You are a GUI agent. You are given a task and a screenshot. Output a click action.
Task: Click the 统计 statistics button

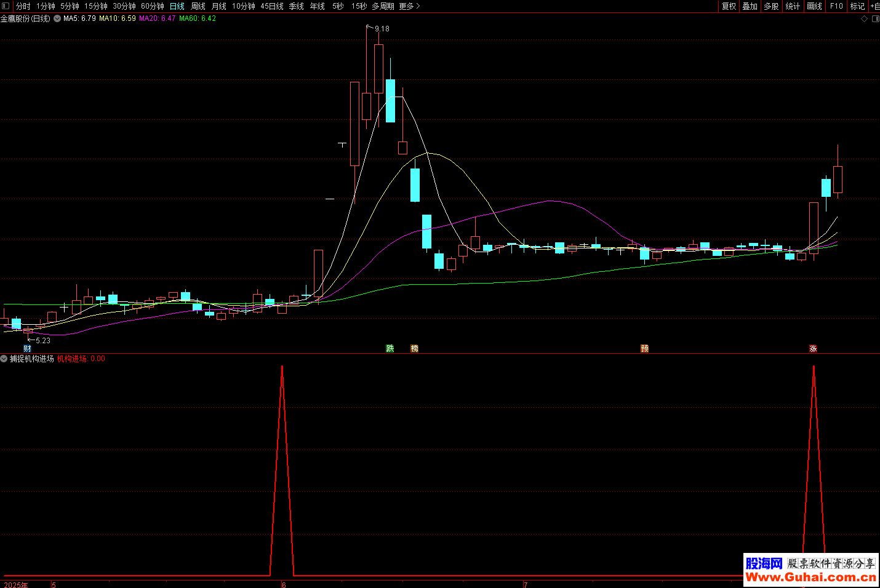click(x=793, y=6)
